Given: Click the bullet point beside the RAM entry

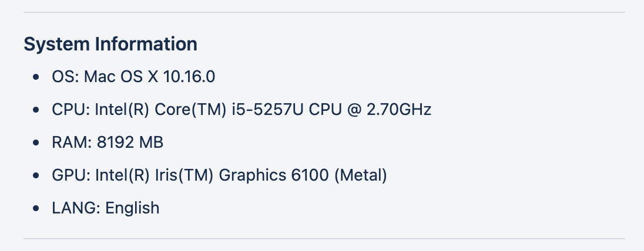Looking at the screenshot, I should (x=37, y=143).
